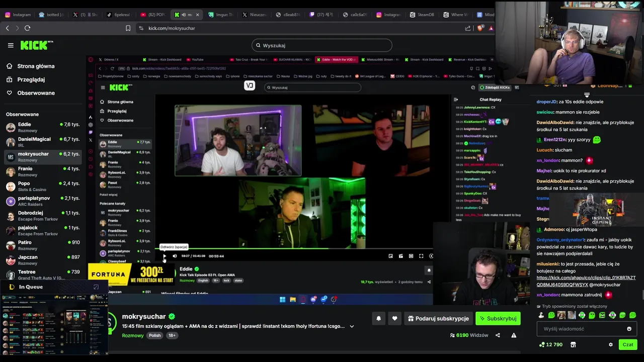Click the Rozmowy category link
Image resolution: width=644 pixels, height=362 pixels.
(132, 335)
